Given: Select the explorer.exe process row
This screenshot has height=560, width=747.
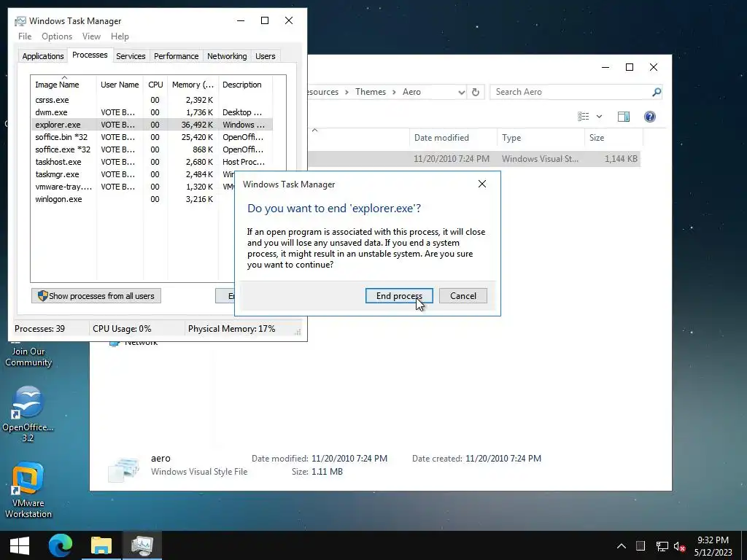Looking at the screenshot, I should pyautogui.click(x=152, y=125).
